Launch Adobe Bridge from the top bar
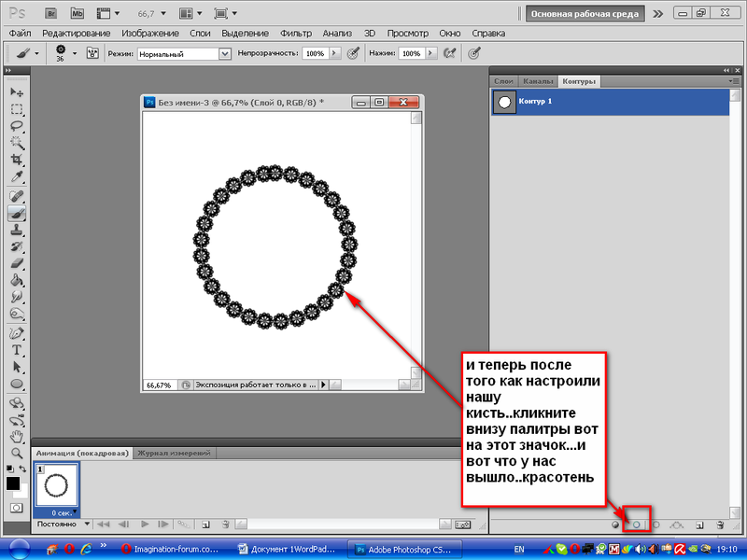Viewport: 747px width, 560px height. pos(51,13)
